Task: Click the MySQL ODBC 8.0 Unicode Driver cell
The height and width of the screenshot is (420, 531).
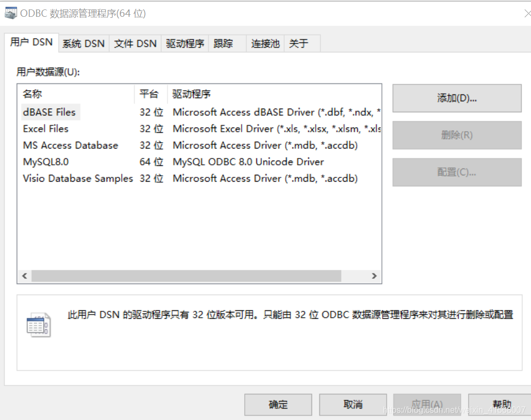Action: (248, 162)
